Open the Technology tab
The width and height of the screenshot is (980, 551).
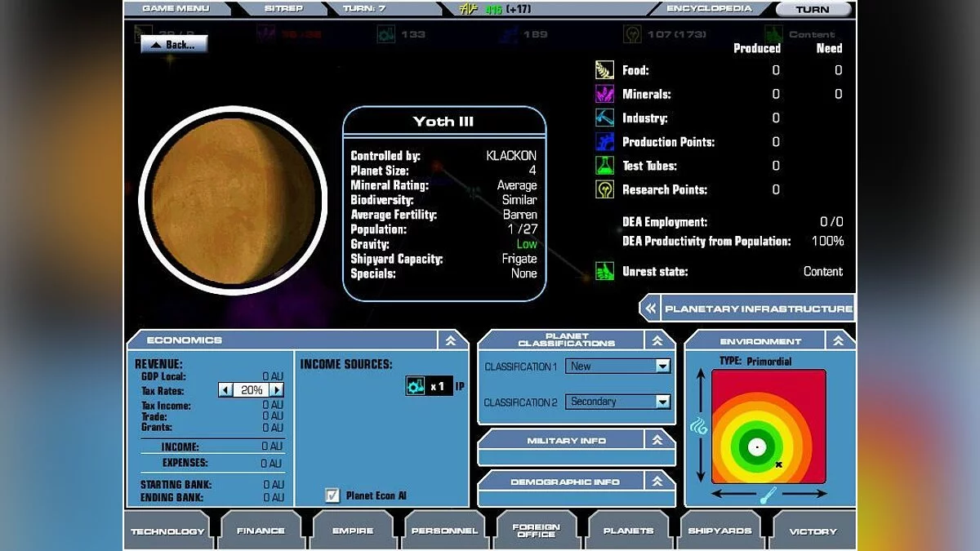[168, 531]
